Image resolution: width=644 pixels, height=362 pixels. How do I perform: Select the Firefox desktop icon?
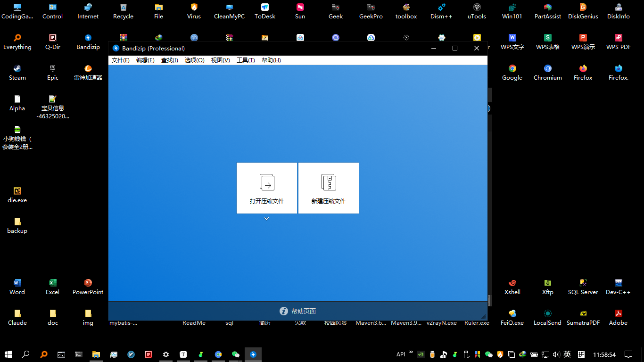(x=583, y=72)
